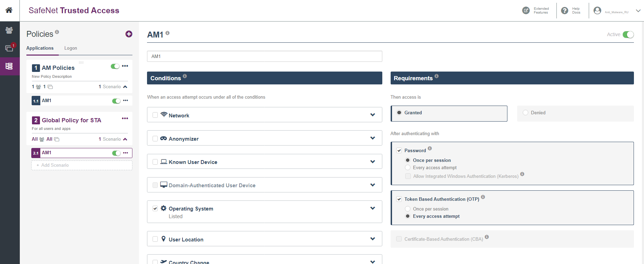
Task: Switch to the Logon tab
Action: pyautogui.click(x=71, y=48)
